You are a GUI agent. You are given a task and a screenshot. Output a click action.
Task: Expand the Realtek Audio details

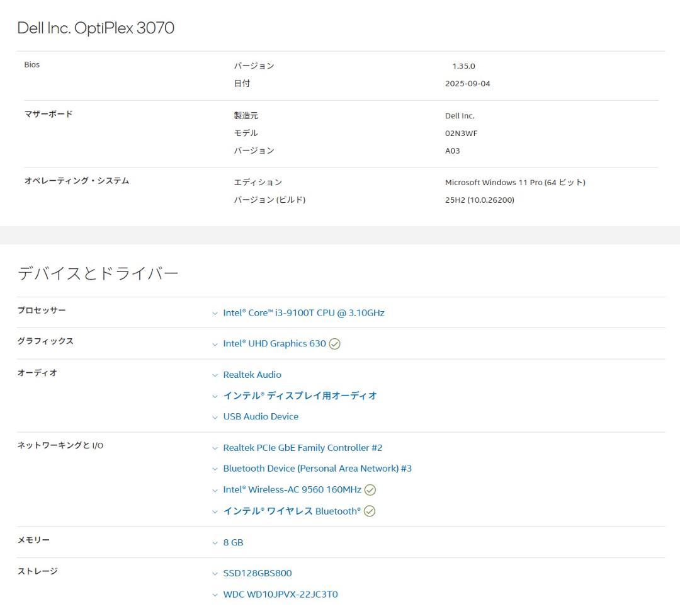(x=215, y=375)
